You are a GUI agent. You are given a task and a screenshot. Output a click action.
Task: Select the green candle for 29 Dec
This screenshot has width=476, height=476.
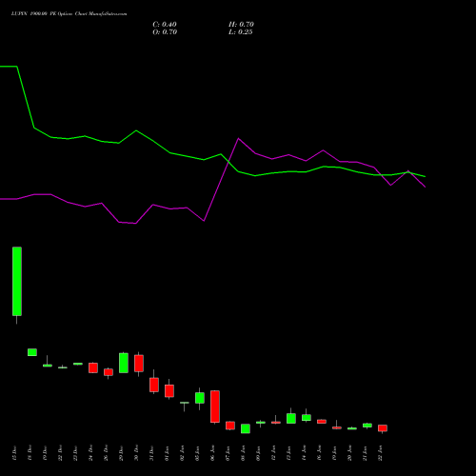pyautogui.click(x=124, y=363)
